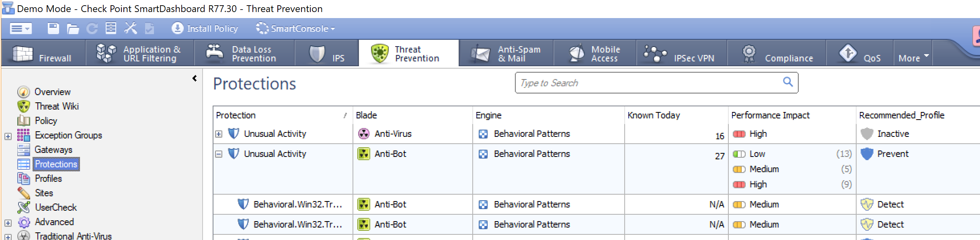
Task: Select the Medium (5) performance impact entry
Action: 792,169
